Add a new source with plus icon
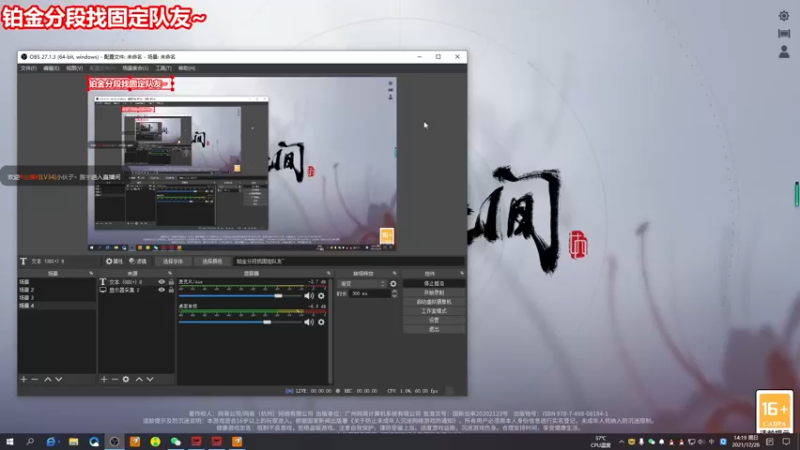This screenshot has height=450, width=800. click(104, 379)
